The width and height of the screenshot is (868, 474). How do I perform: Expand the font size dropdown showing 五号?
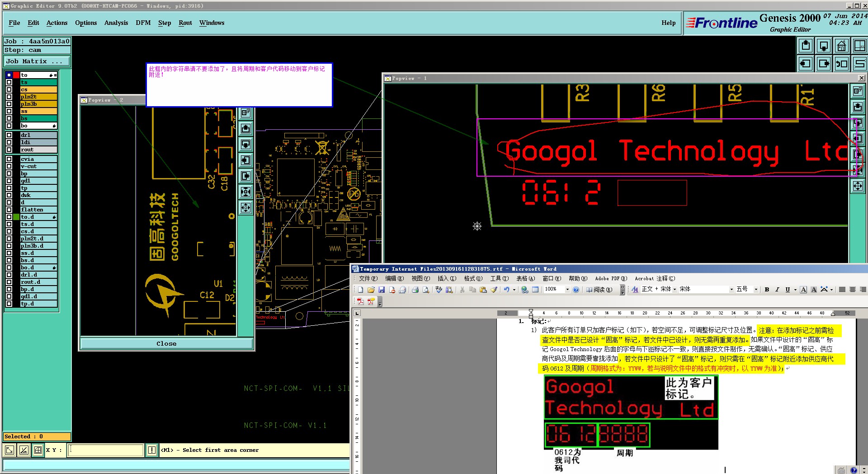755,290
